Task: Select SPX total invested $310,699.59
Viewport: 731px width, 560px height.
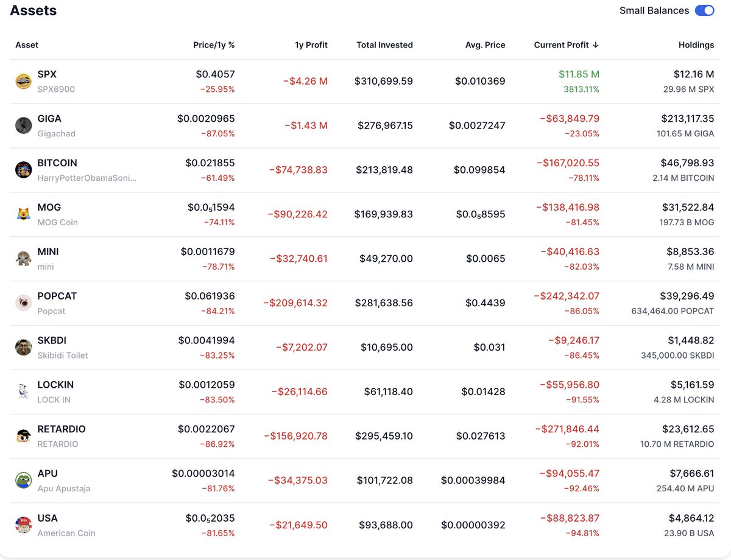Action: (x=384, y=81)
